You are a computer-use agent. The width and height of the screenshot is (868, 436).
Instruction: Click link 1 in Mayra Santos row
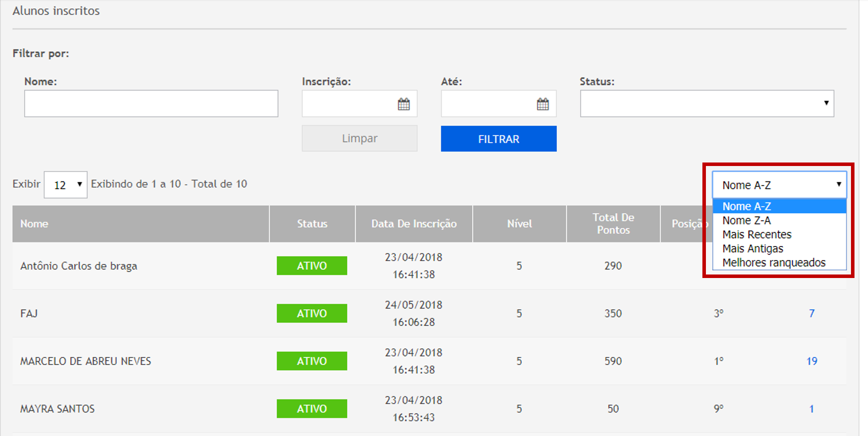(811, 409)
